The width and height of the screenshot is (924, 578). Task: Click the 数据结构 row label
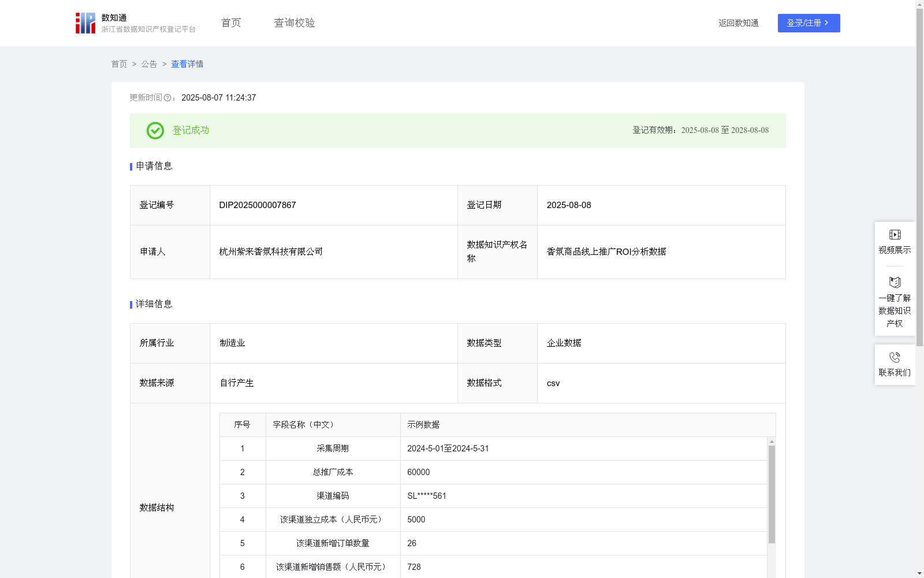coord(157,508)
